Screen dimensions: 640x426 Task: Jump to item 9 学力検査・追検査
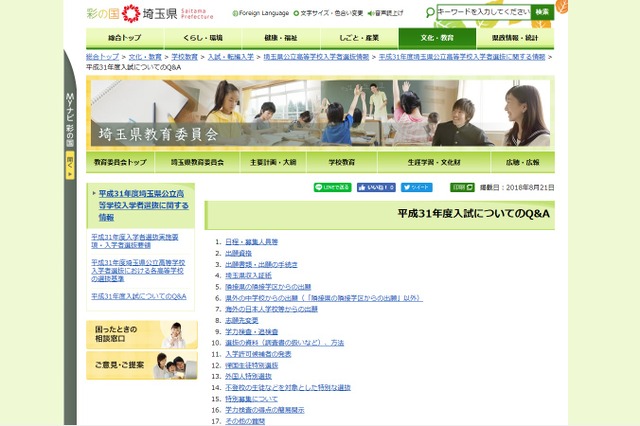click(251, 332)
